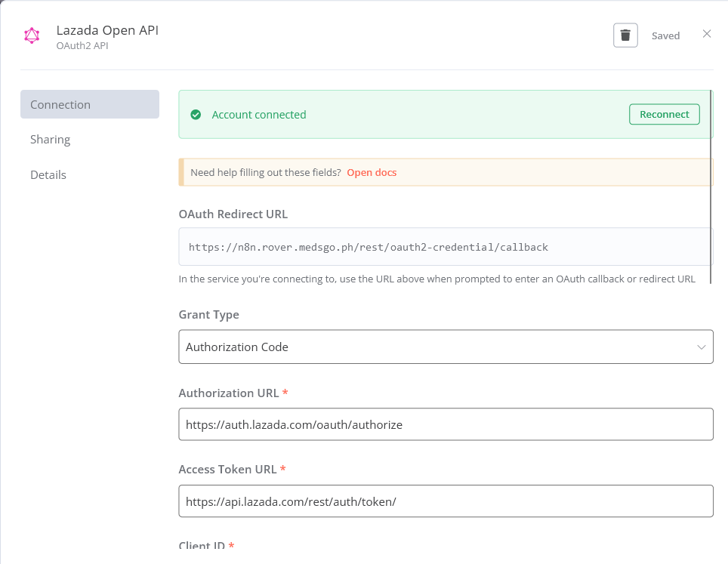Click the Account connected status text
The image size is (728, 564).
(259, 115)
